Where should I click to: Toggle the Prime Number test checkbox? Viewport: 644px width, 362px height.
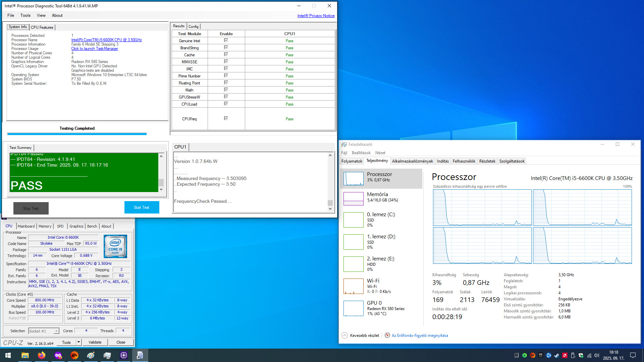point(226,76)
